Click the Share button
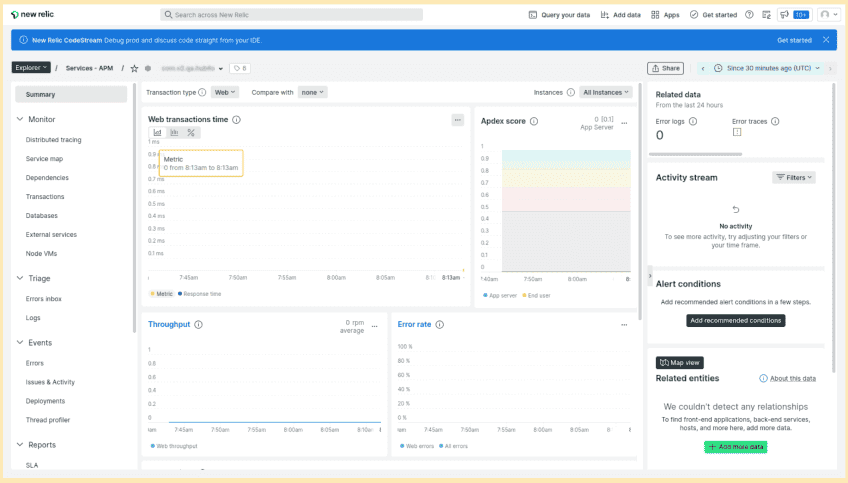848x483 pixels. [x=665, y=68]
